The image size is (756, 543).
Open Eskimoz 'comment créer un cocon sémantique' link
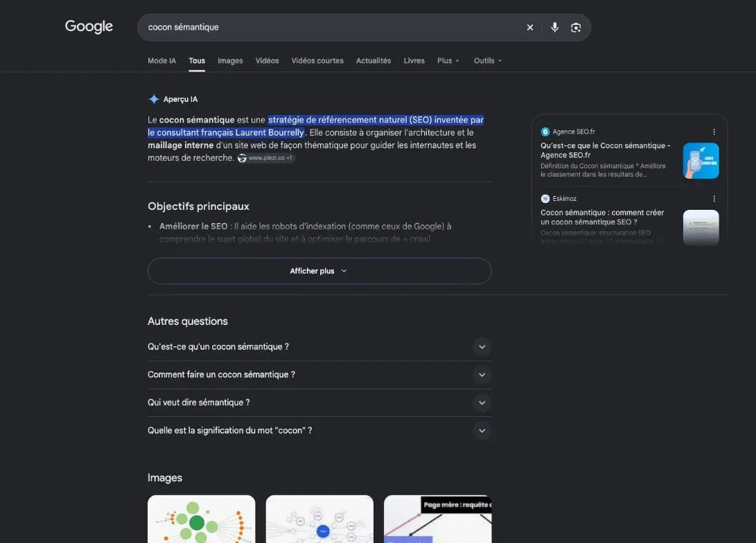click(x=602, y=217)
